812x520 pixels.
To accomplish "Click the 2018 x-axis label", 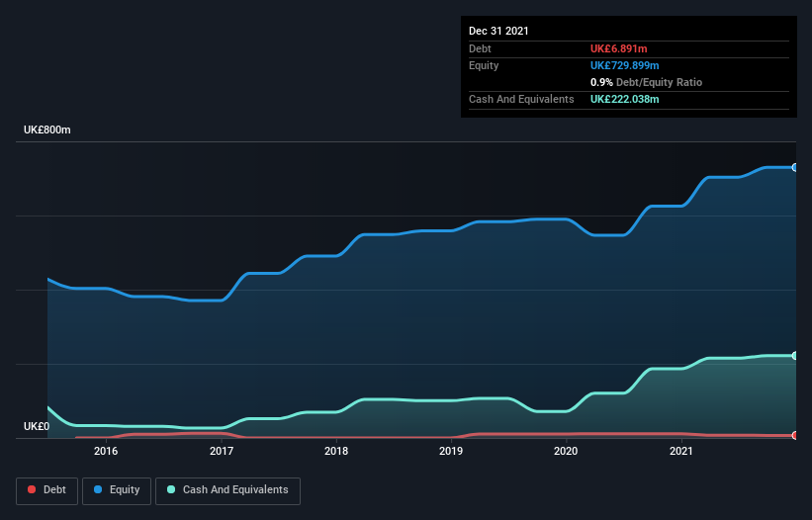I will pos(336,451).
